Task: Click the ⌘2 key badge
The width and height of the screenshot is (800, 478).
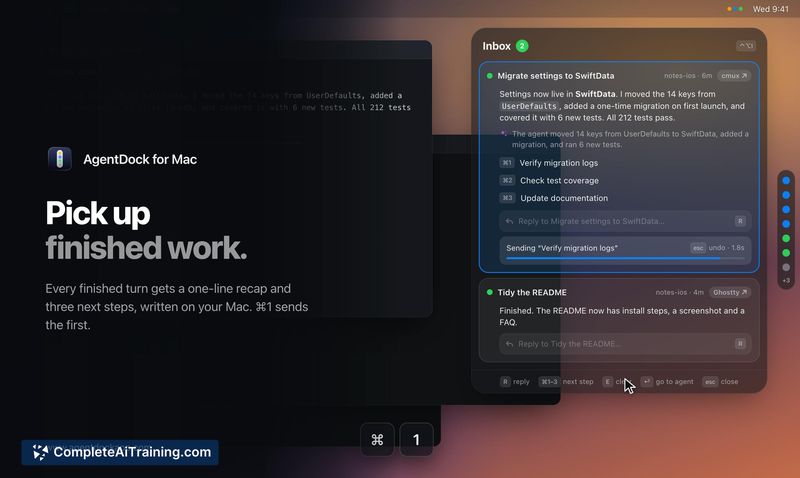Action: point(507,180)
